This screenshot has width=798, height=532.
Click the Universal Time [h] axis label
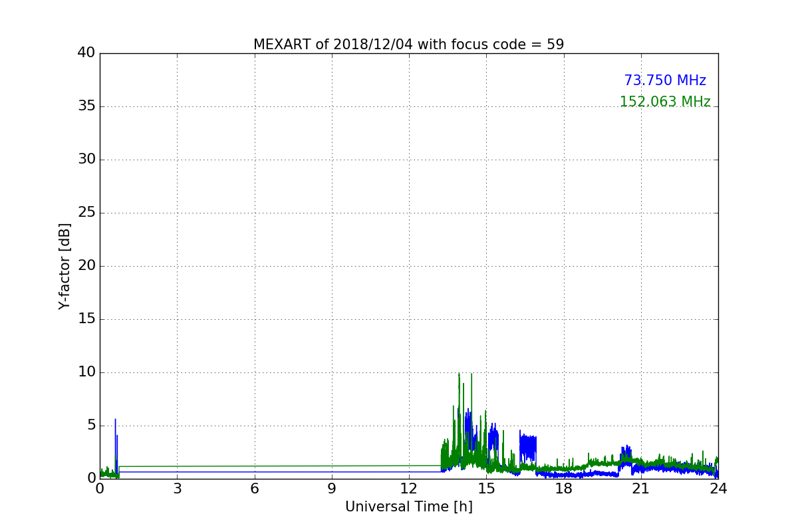click(409, 507)
